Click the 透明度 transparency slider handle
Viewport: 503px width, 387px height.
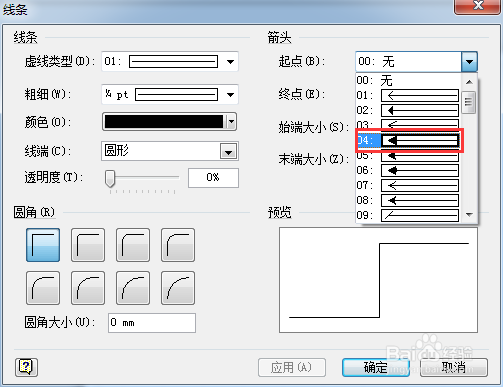click(110, 179)
